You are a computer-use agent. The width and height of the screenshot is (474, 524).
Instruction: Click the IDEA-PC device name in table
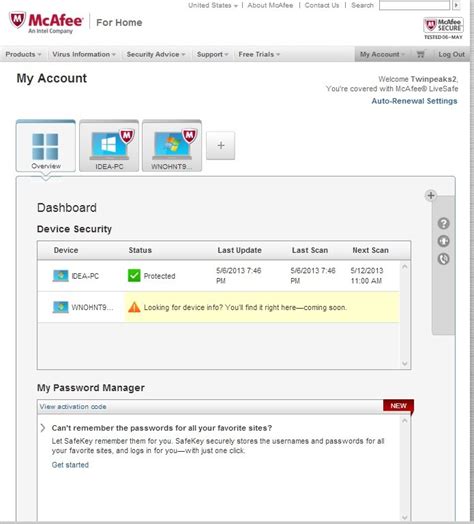pyautogui.click(x=85, y=276)
